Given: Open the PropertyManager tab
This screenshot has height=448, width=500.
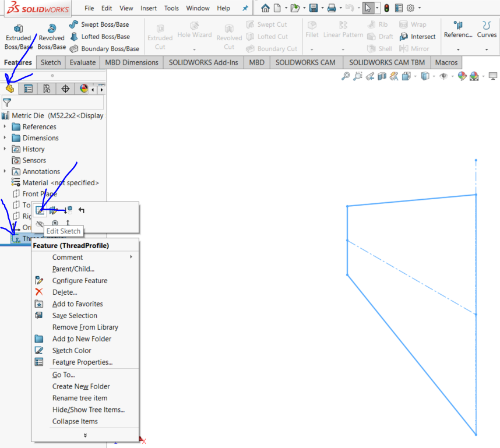Looking at the screenshot, I should [28, 89].
